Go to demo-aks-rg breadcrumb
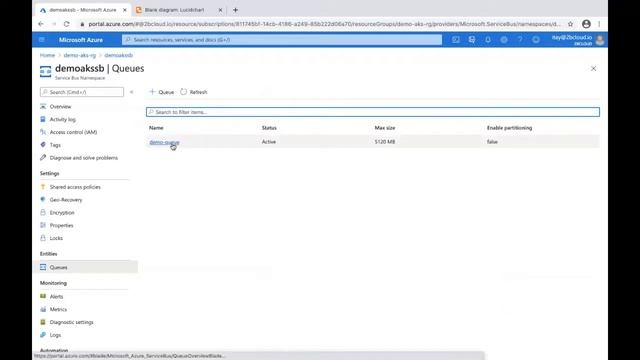The width and height of the screenshot is (640, 360). pyautogui.click(x=80, y=55)
